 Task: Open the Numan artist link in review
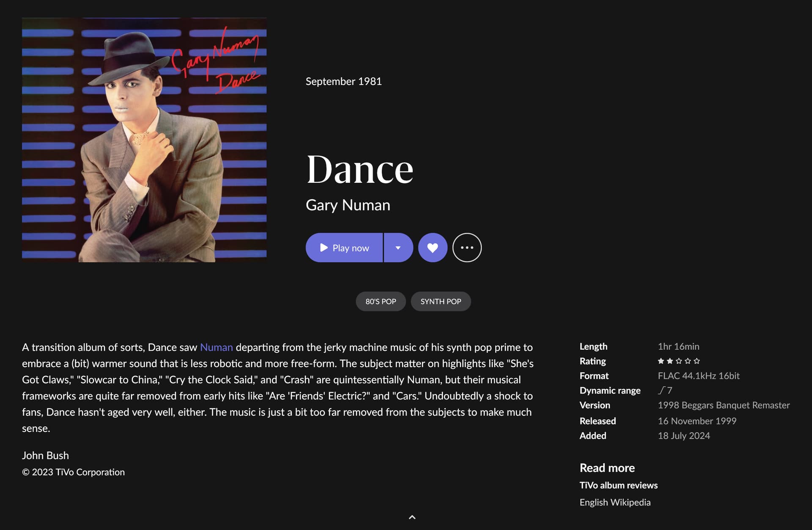coord(216,347)
